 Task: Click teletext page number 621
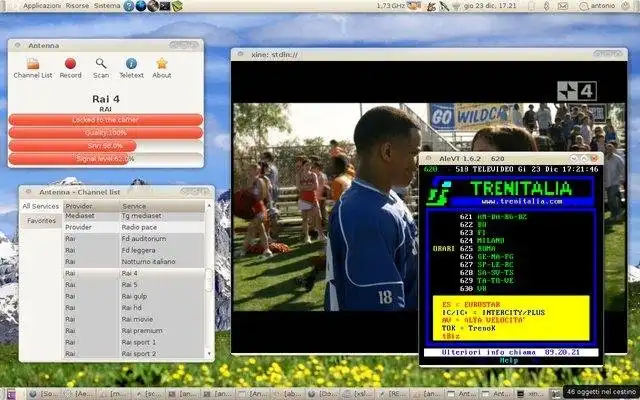466,217
